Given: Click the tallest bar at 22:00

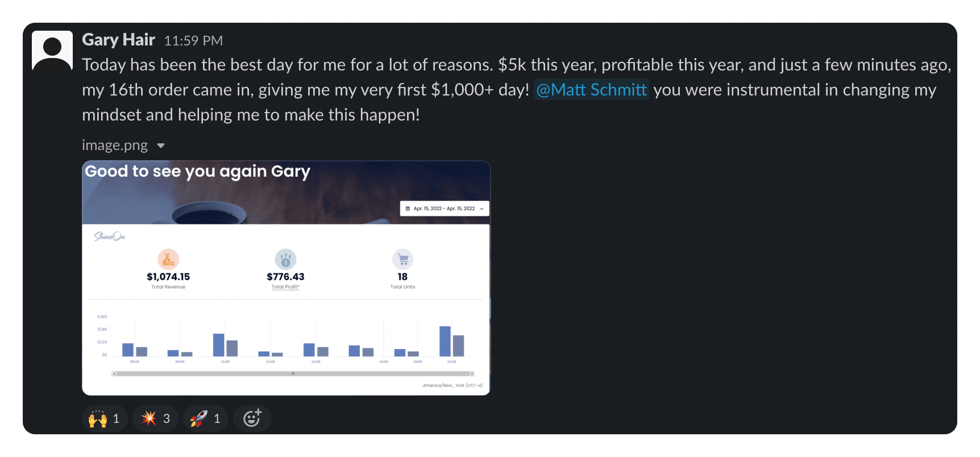Looking at the screenshot, I should coord(445,341).
